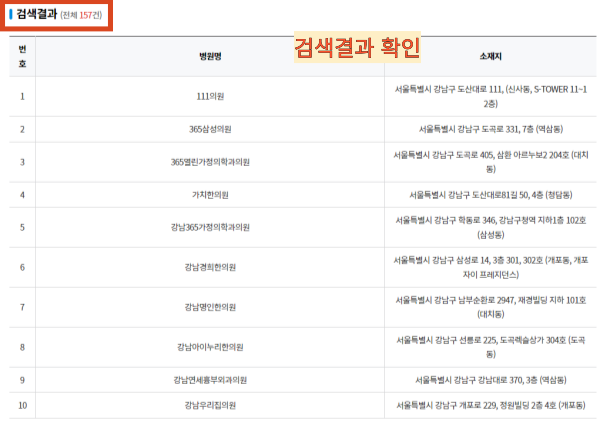
Task: Click the address 도산대로 111, S-TOWER
Action: pos(491,96)
